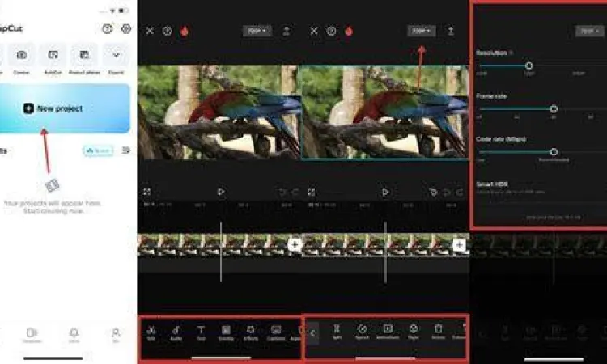Tap the info icon next to Resolution
Viewport: 607px width, 364px height.
point(511,53)
